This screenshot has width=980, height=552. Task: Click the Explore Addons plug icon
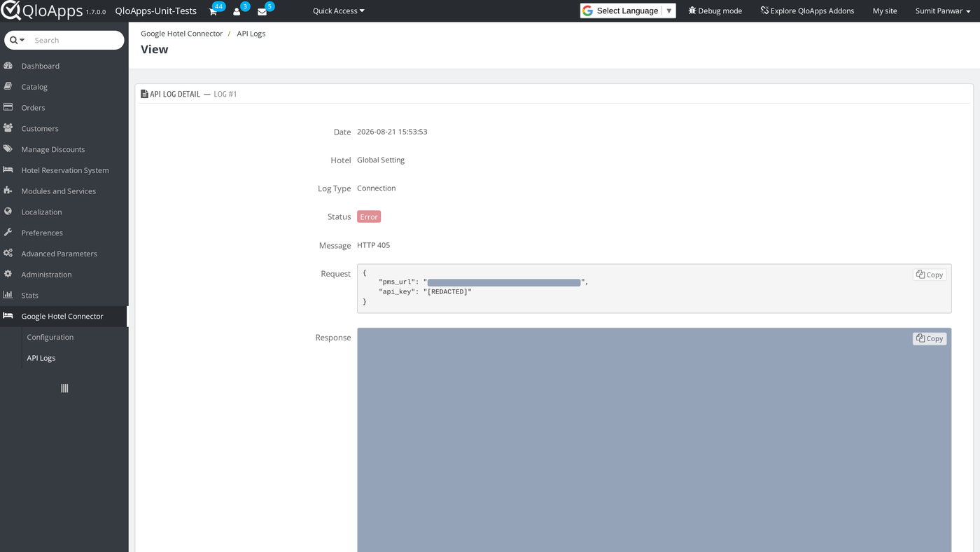pyautogui.click(x=764, y=11)
